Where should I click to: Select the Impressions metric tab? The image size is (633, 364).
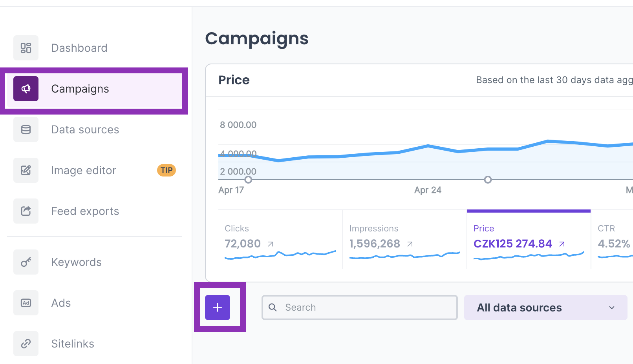404,240
